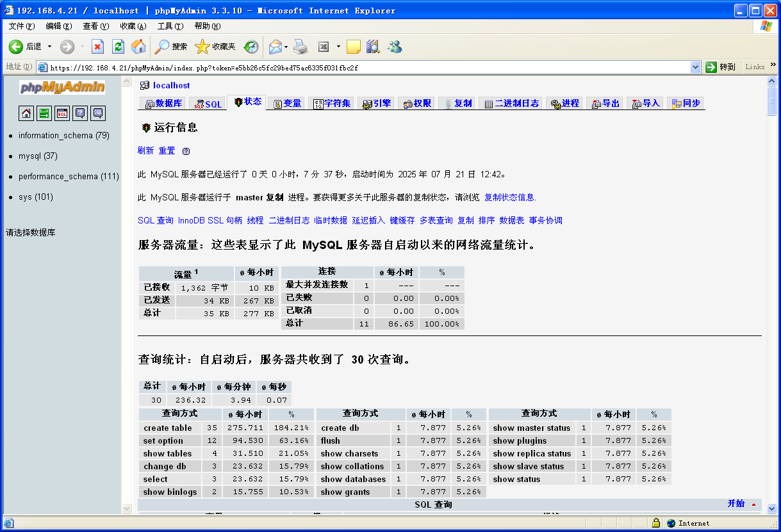Open the Edit button dropdown arrow
781x532 pixels.
point(338,47)
